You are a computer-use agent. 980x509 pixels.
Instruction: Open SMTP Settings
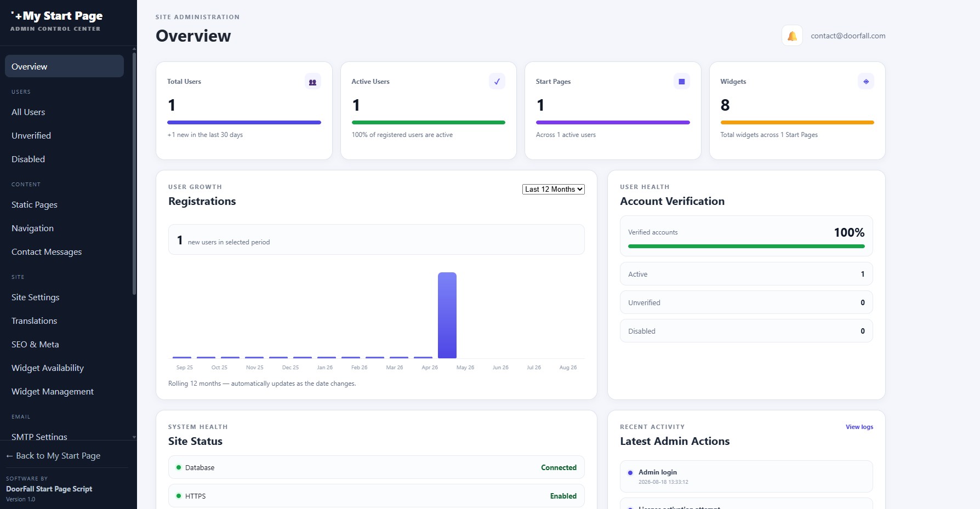(64, 436)
